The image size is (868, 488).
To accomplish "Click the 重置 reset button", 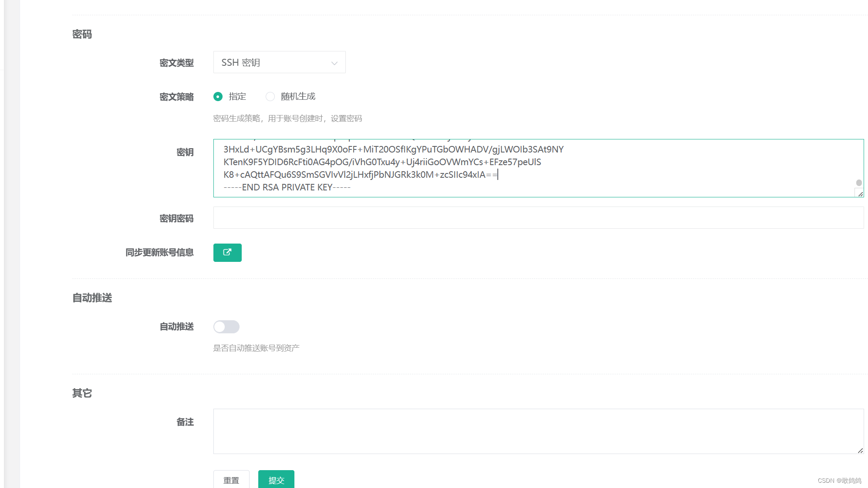I will click(x=231, y=480).
